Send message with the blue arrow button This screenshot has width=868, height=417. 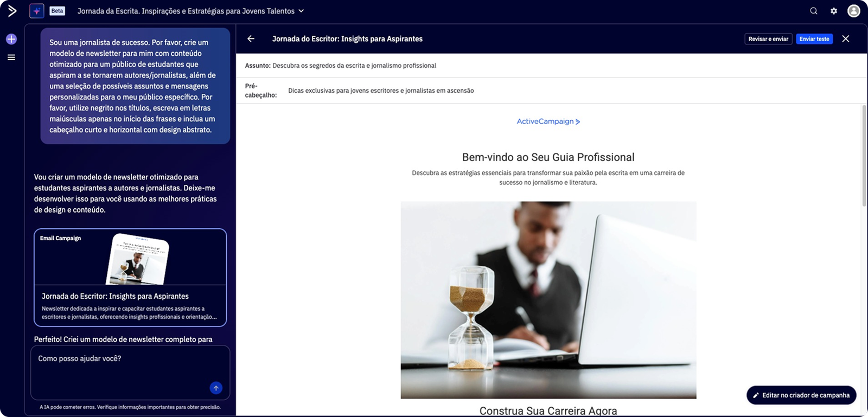pos(216,388)
